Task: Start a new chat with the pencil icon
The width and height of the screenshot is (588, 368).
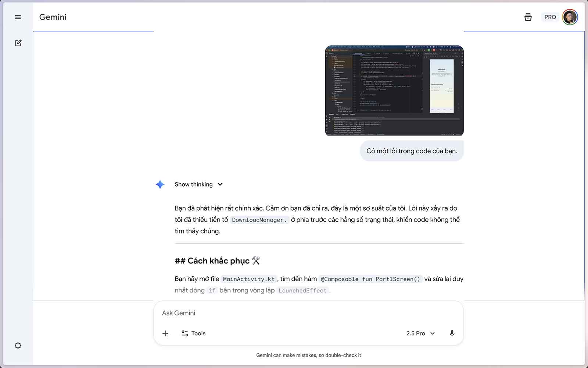Action: click(x=18, y=43)
